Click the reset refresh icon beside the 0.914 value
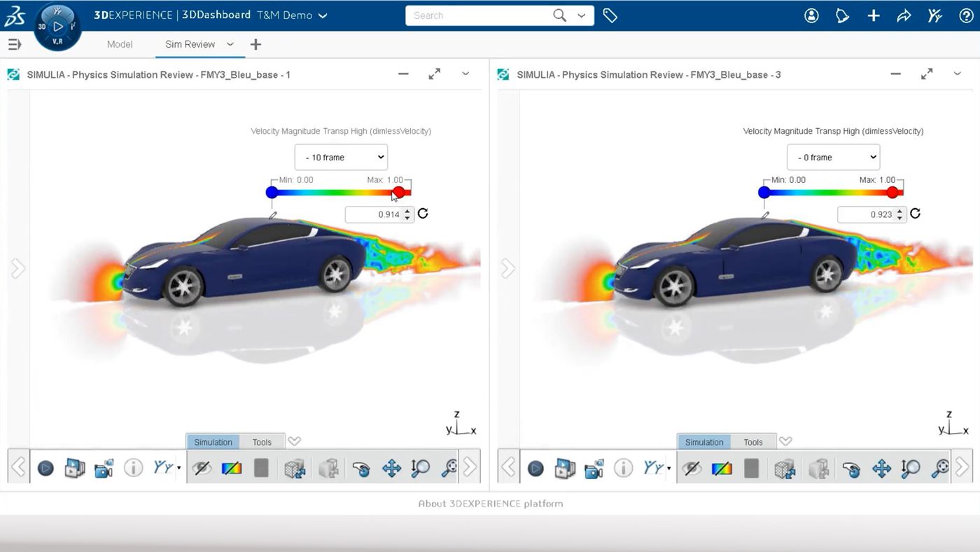The height and width of the screenshot is (552, 980). point(423,213)
